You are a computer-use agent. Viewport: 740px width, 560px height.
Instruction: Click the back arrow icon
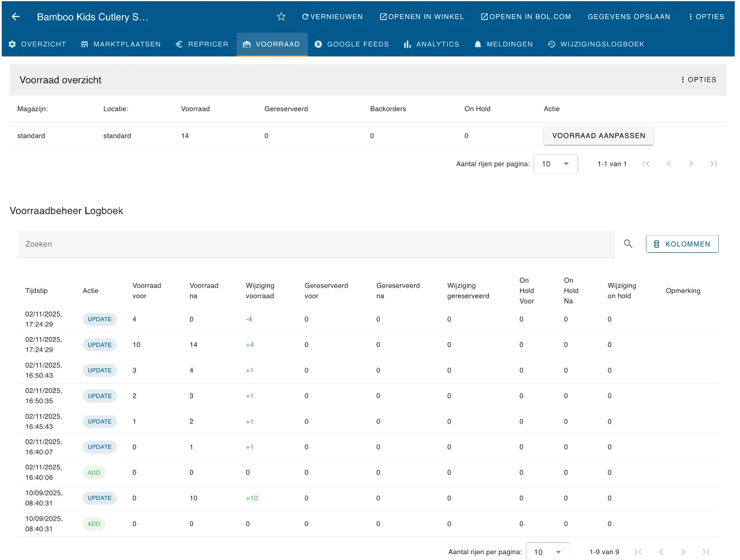tap(16, 16)
